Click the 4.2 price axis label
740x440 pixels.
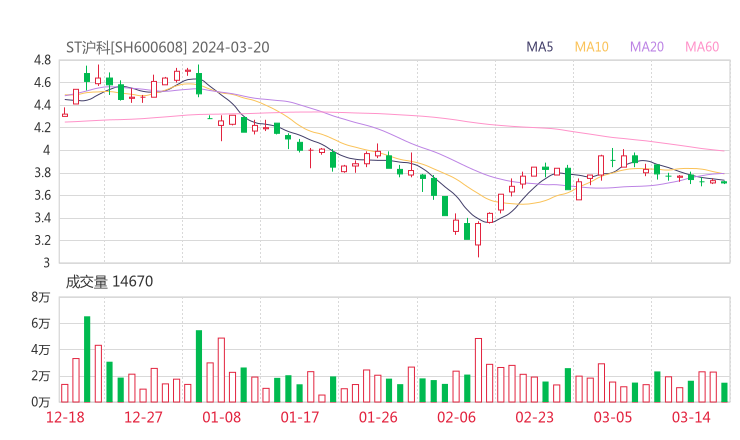pyautogui.click(x=42, y=127)
